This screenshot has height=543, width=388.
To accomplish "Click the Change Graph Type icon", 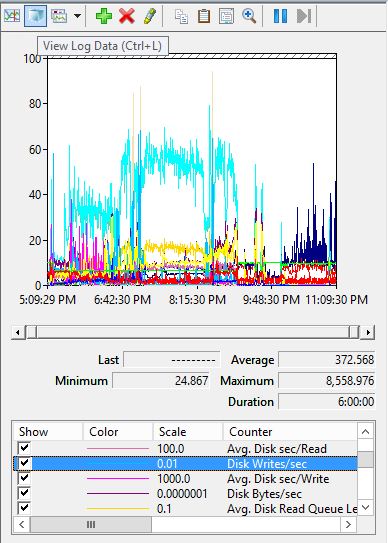I will (59, 16).
